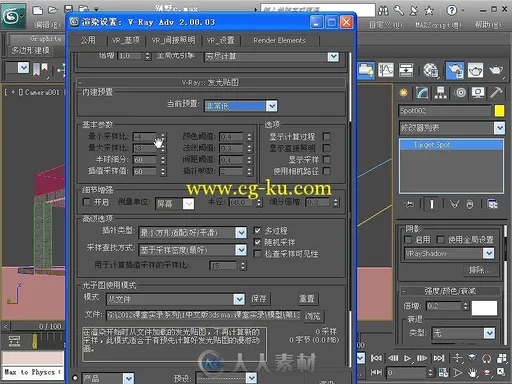
Task: Go to start of animation
Action: click(x=376, y=358)
